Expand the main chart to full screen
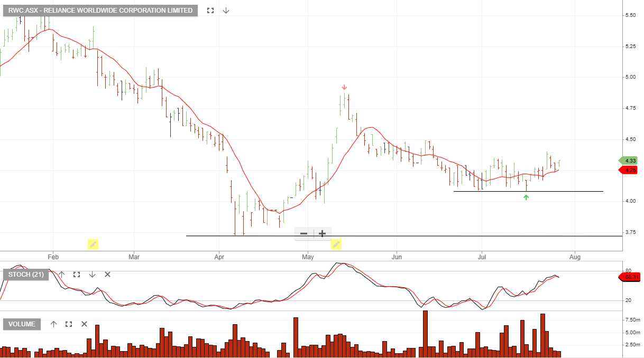 click(x=210, y=10)
